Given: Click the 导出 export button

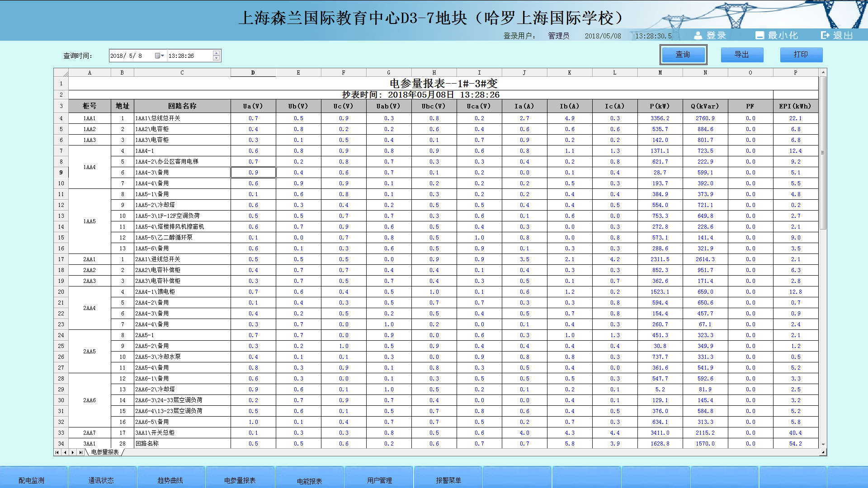Looking at the screenshot, I should click(x=742, y=55).
